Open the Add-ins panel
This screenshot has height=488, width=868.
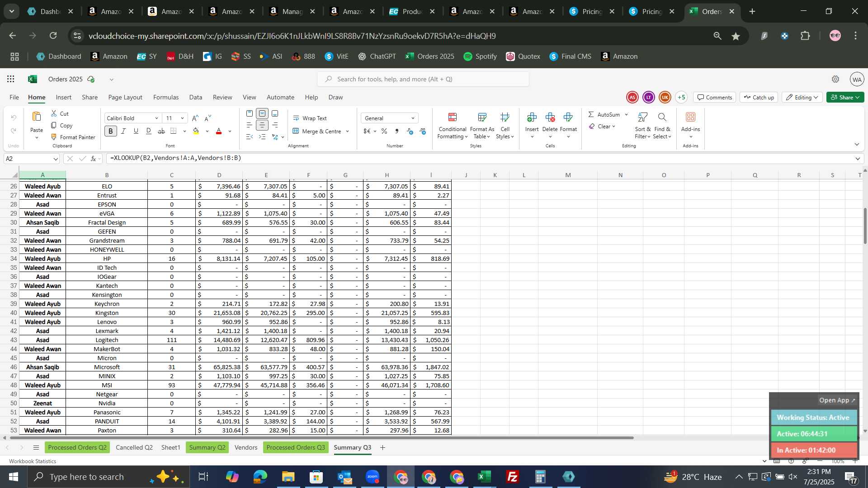[690, 126]
